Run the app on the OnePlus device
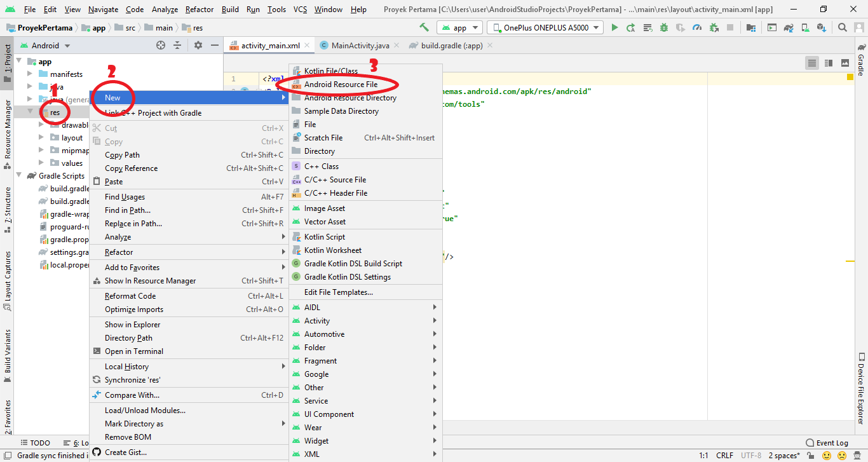The height and width of the screenshot is (462, 868). pyautogui.click(x=615, y=27)
